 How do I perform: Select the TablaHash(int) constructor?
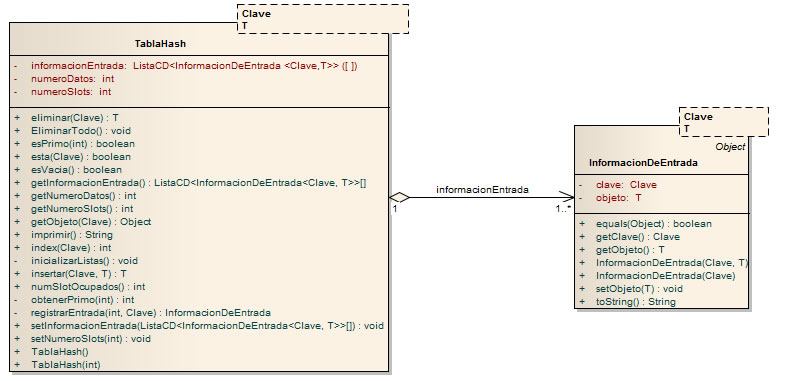point(66,365)
